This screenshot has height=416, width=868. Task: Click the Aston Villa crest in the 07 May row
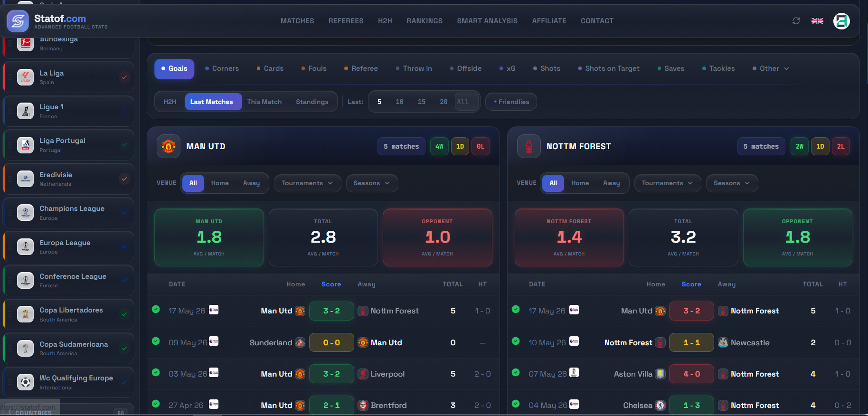click(660, 374)
